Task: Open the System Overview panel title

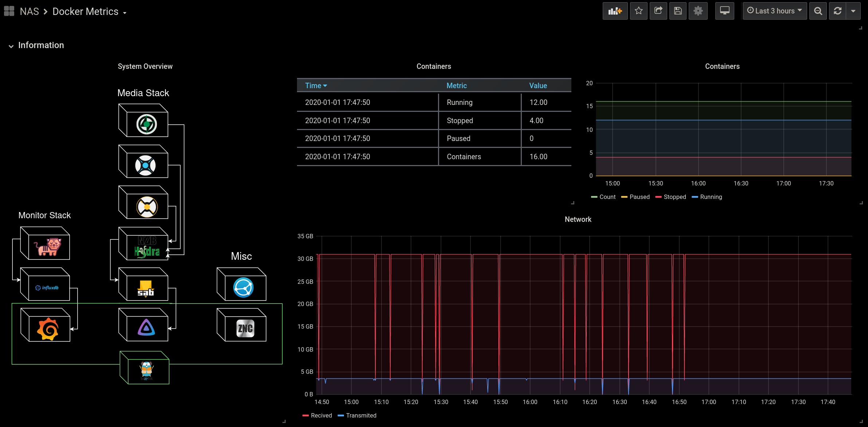Action: 145,66
